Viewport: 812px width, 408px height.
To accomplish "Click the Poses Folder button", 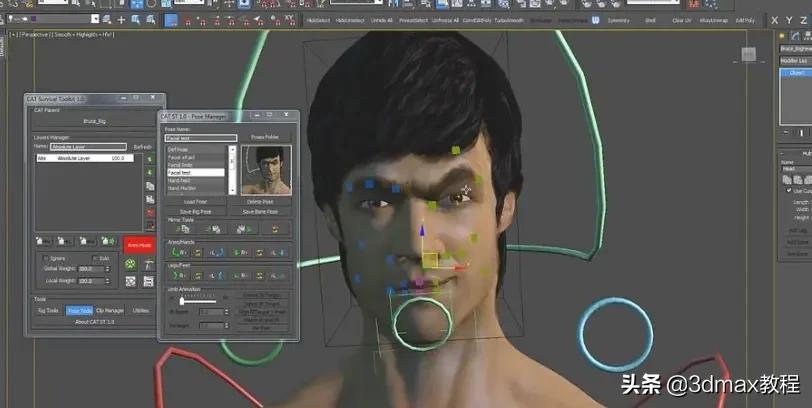I will click(x=265, y=137).
